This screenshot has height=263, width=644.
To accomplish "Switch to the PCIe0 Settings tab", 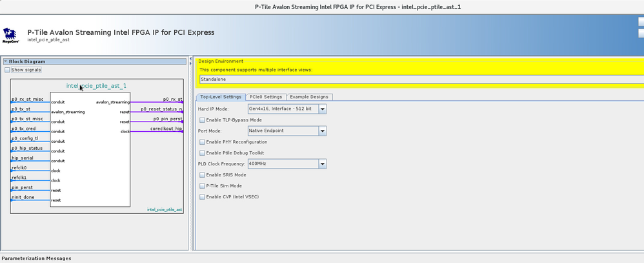I will tap(266, 97).
